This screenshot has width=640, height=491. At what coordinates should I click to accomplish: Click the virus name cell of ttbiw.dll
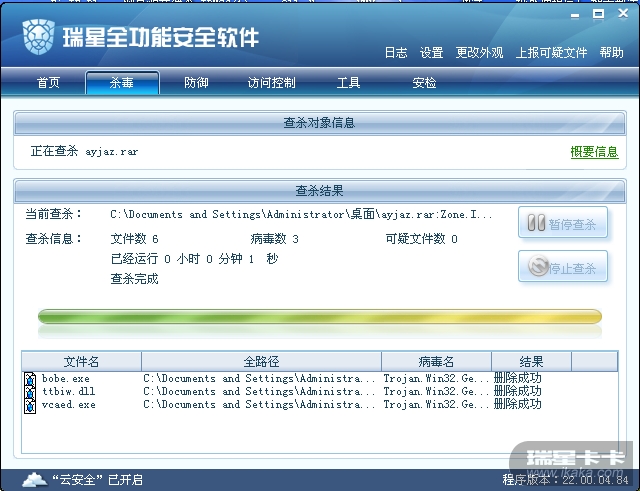click(436, 392)
